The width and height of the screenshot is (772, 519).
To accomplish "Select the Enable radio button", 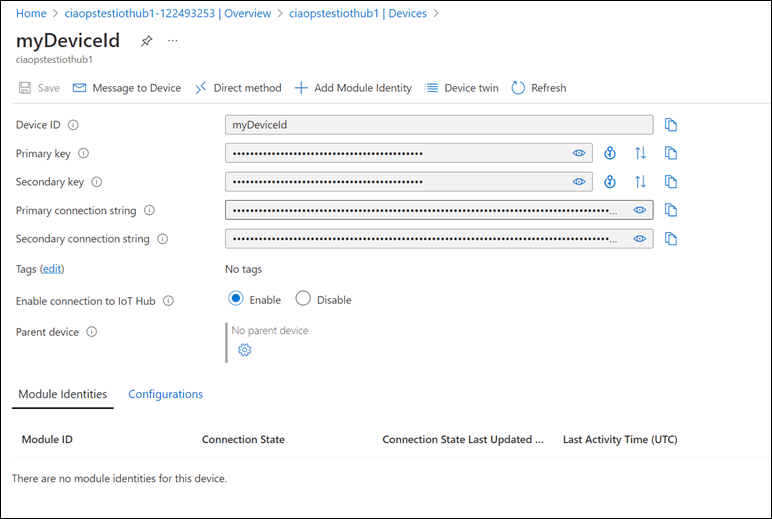I will click(x=236, y=299).
